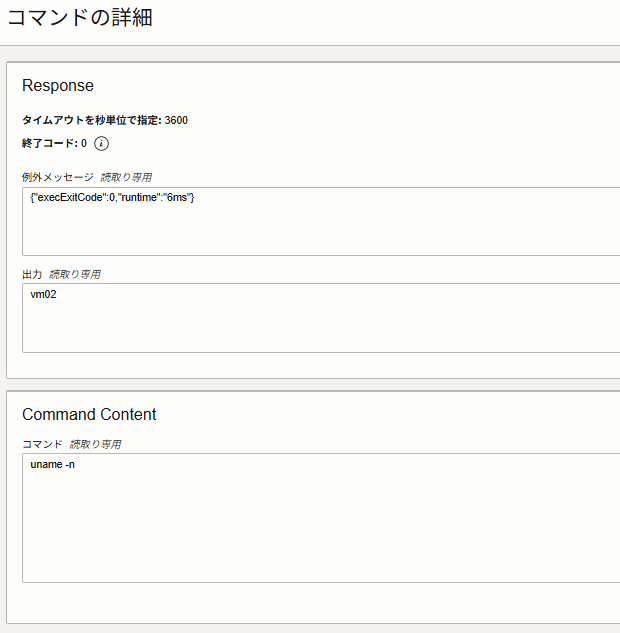620x633 pixels.
Task: Click the exit code info icon
Action: (101, 143)
